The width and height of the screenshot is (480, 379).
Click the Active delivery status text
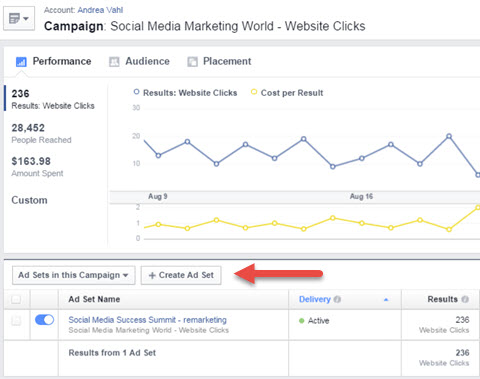coord(318,321)
